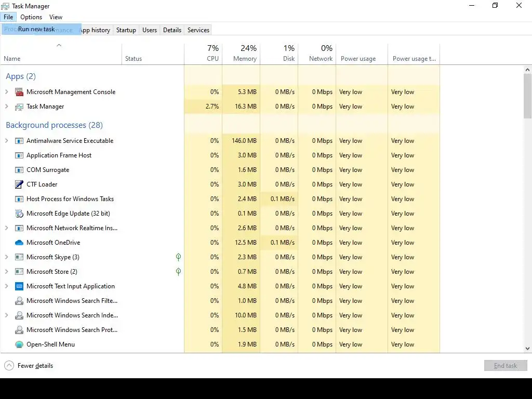Viewport: 532px width, 399px height.
Task: Expand the Microsoft Store (2) group
Action: (6, 272)
